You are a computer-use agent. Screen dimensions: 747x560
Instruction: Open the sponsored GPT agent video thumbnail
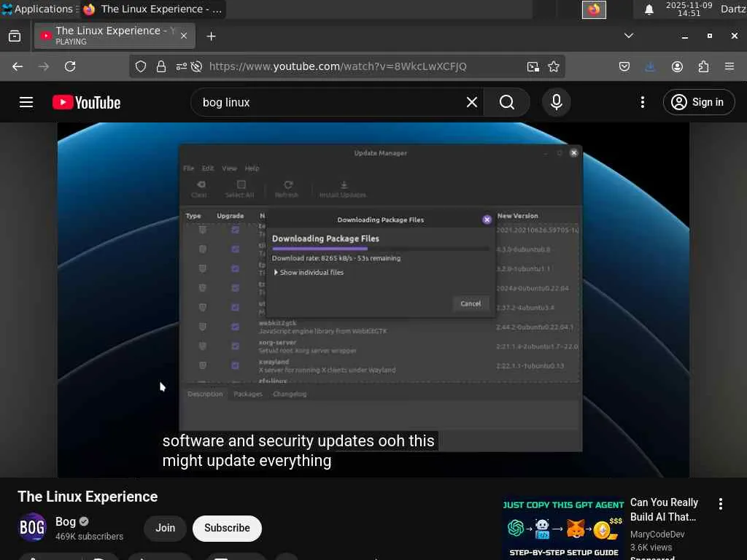[563, 529]
